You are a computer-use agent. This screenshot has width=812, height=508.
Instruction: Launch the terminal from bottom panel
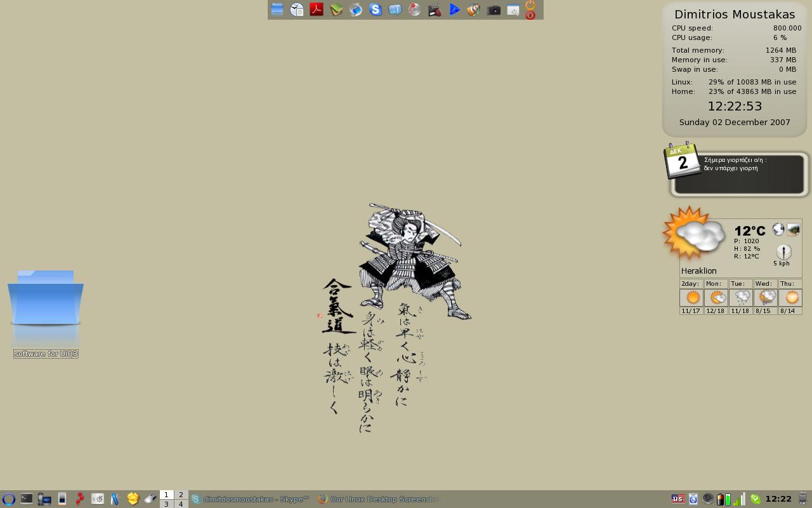pos(26,499)
